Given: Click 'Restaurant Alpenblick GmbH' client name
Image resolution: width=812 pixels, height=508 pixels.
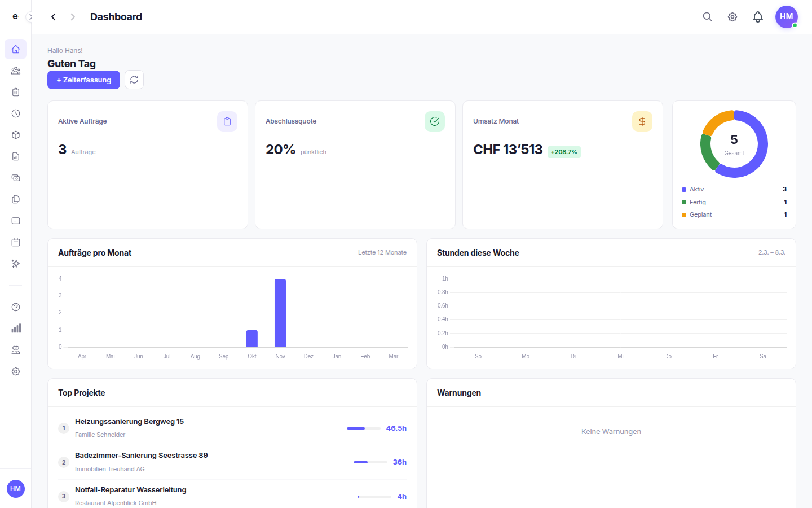Looking at the screenshot, I should click(x=116, y=503).
